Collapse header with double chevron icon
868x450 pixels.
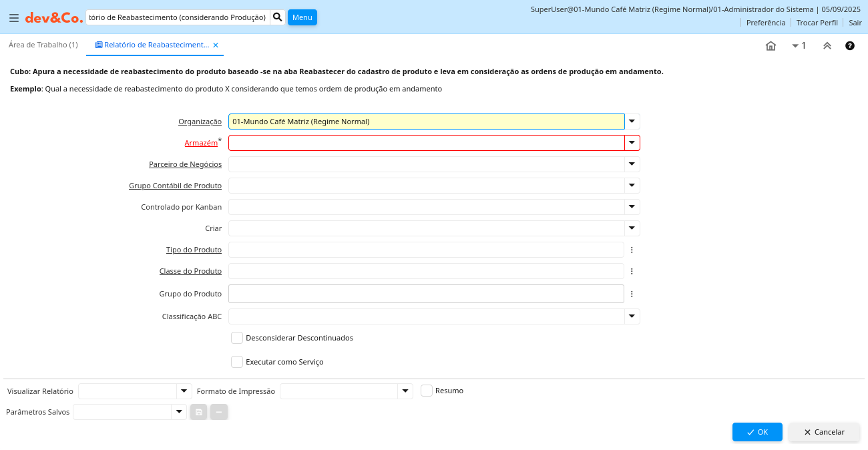click(827, 46)
